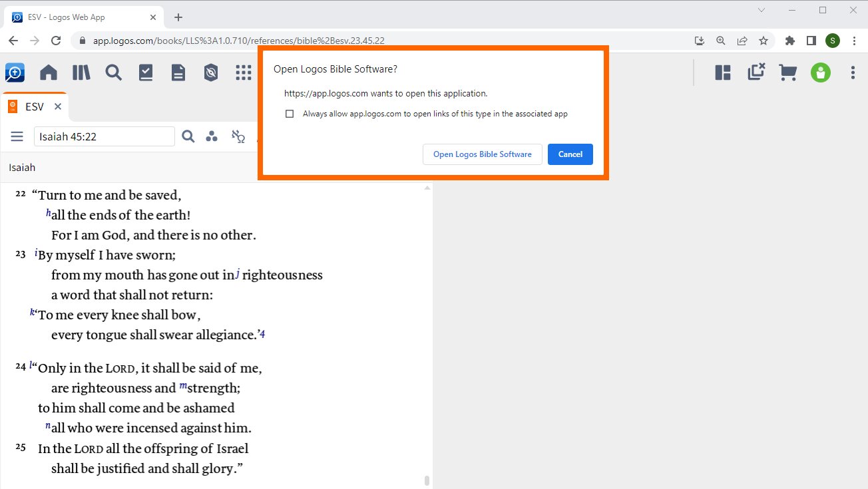This screenshot has width=868, height=489.
Task: Click the install app icon in address bar
Action: click(699, 41)
